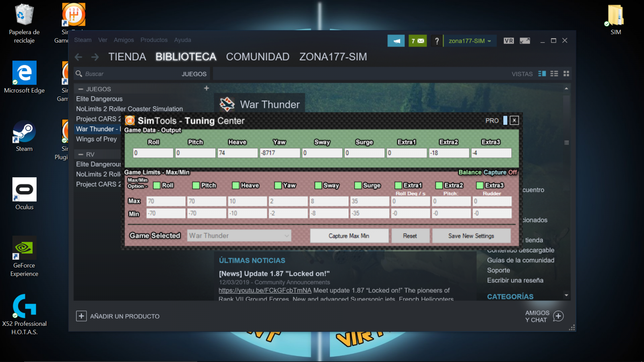Switch to the TIENDA tab
Screen dimensions: 644x362
127,57
